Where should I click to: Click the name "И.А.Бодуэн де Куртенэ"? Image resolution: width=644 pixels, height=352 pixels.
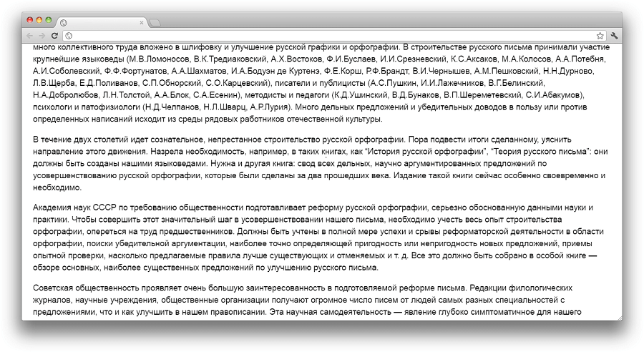(275, 71)
